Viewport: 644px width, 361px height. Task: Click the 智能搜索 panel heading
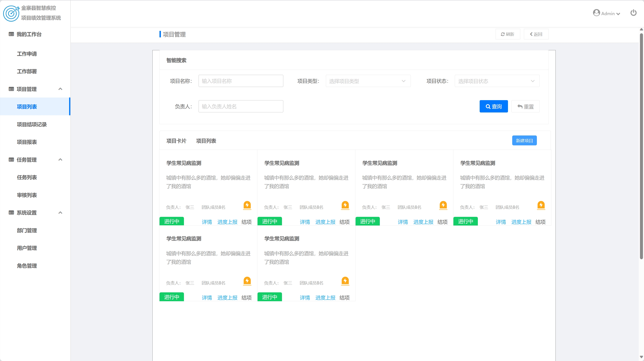(176, 60)
